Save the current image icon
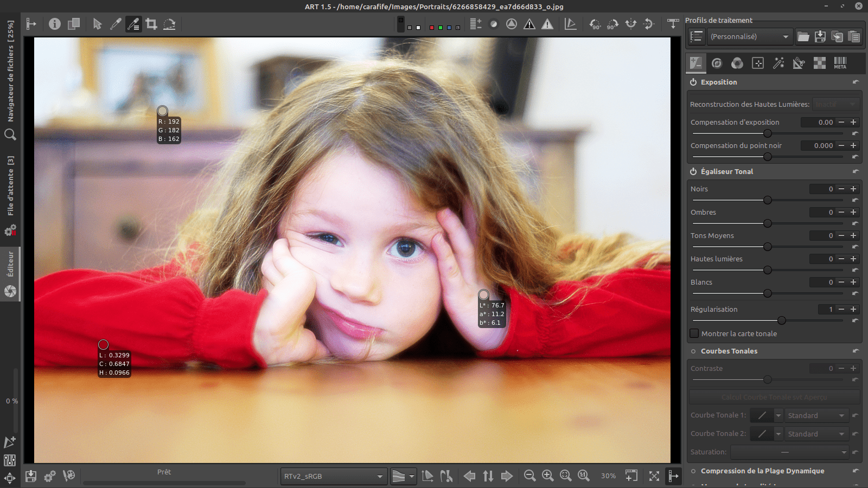 (x=31, y=476)
